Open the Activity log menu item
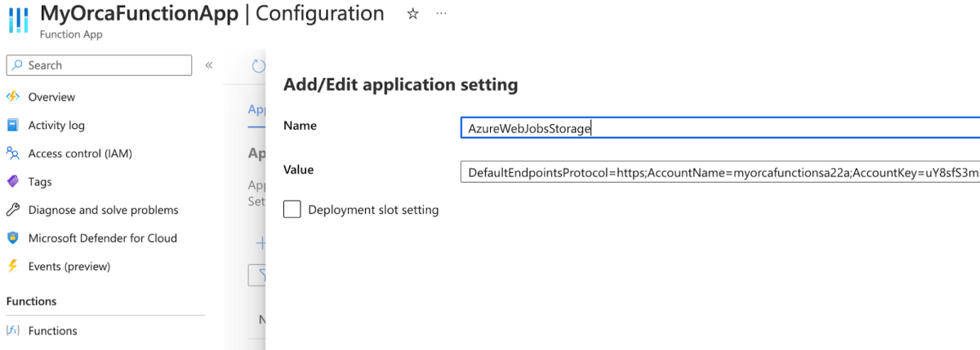This screenshot has height=350, width=980. (56, 126)
